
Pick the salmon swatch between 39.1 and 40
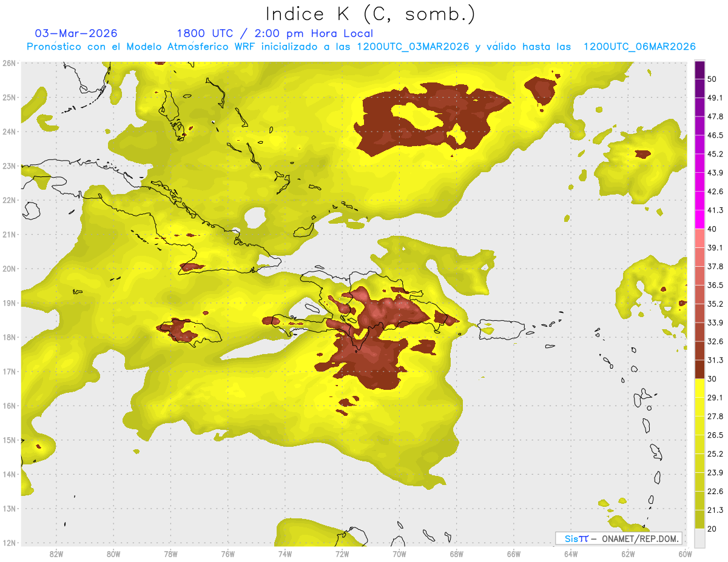tap(699, 238)
